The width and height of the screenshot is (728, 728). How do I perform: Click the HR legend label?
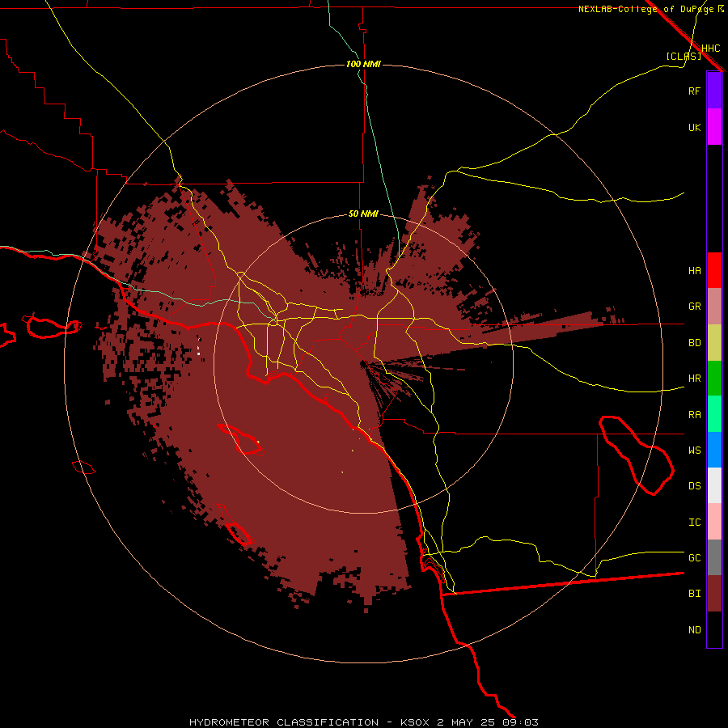coord(694,379)
